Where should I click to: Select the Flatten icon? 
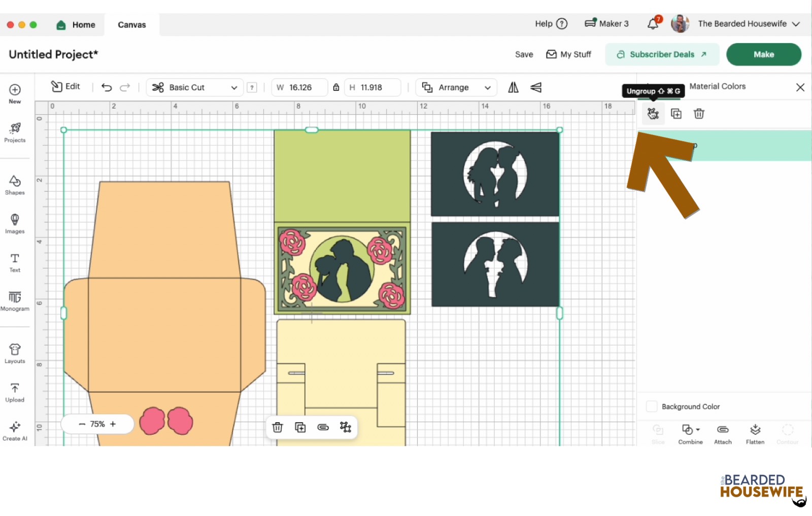(x=755, y=431)
